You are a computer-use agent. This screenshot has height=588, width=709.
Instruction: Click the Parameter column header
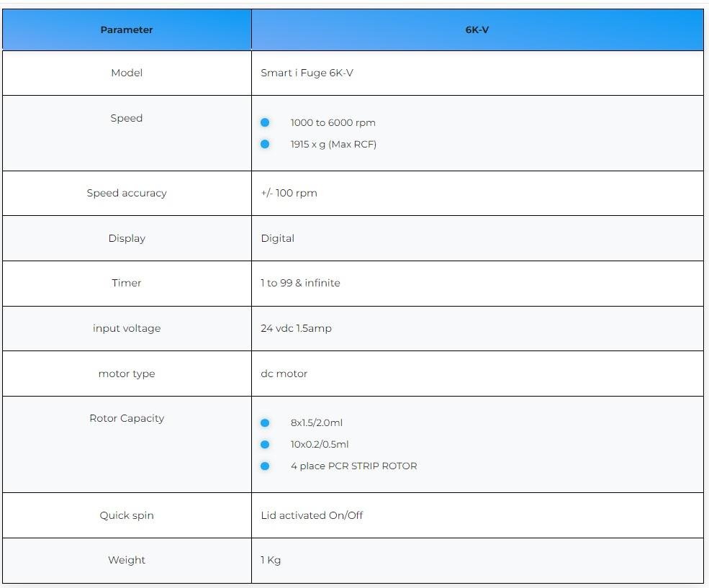pyautogui.click(x=127, y=30)
